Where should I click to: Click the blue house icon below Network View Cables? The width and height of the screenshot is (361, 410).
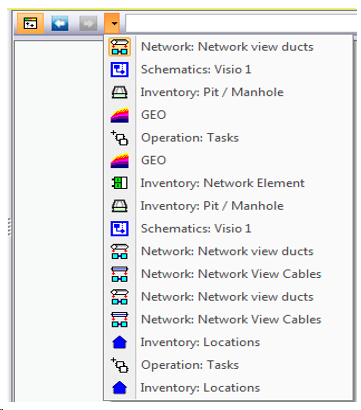(120, 342)
